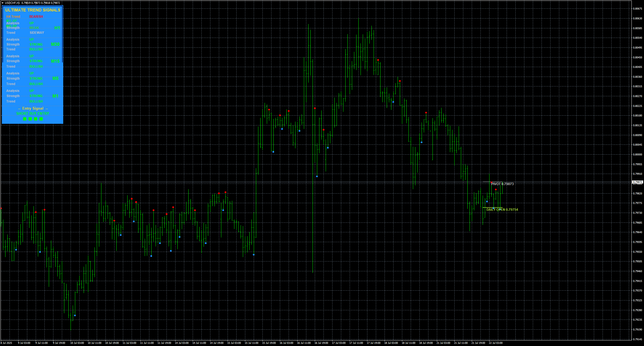Click the M15 timeframe label
Screen dimensions: 644x346
pos(55,61)
